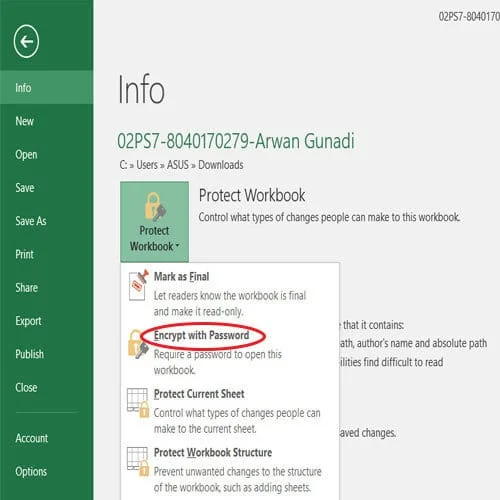500x500 pixels.
Task: Click 'Prevent unwanted changes to the structure' description
Action: [x=238, y=472]
